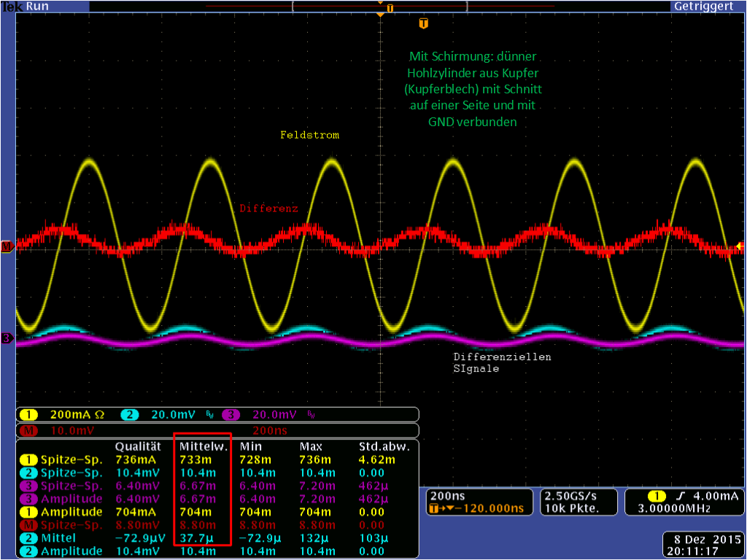Click the 103µ standard deviation value

373,538
